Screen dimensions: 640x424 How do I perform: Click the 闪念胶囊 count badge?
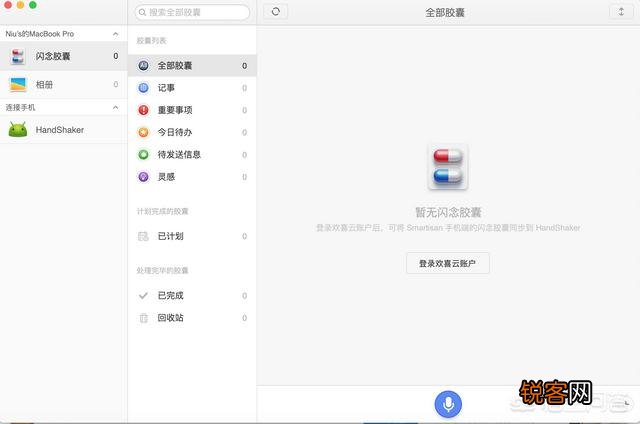pyautogui.click(x=116, y=56)
